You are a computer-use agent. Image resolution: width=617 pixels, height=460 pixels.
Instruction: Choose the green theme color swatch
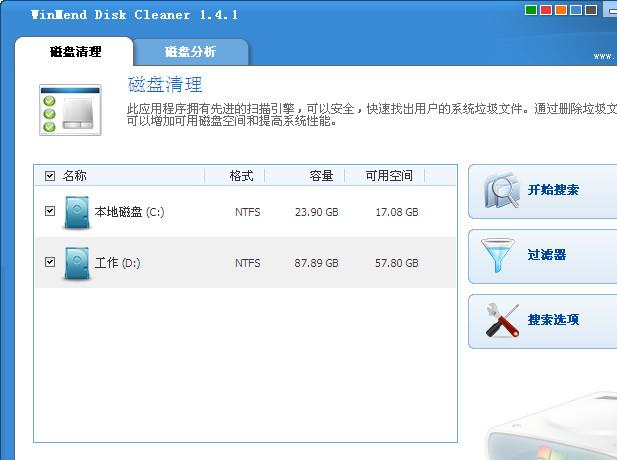coord(530,12)
